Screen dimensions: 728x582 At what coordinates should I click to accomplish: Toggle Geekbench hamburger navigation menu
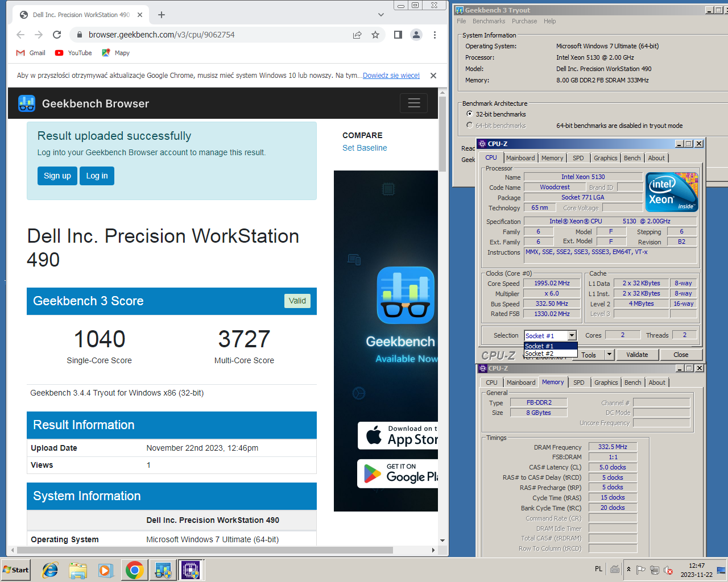click(414, 103)
